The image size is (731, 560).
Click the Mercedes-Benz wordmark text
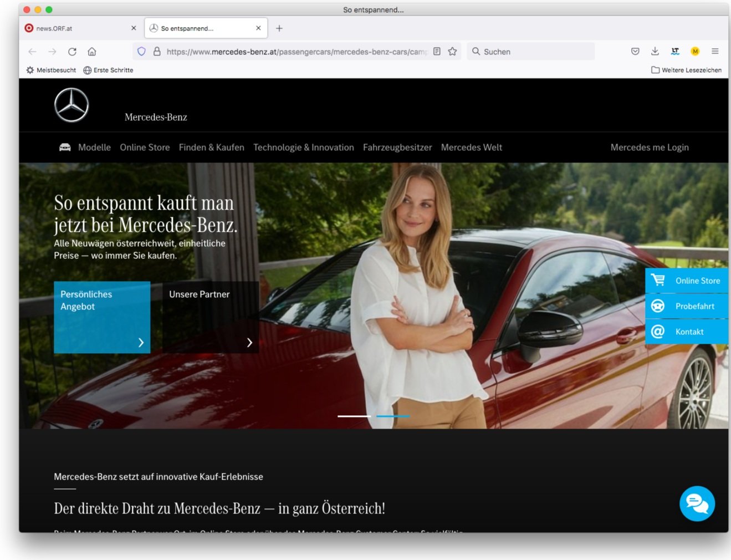pyautogui.click(x=156, y=117)
